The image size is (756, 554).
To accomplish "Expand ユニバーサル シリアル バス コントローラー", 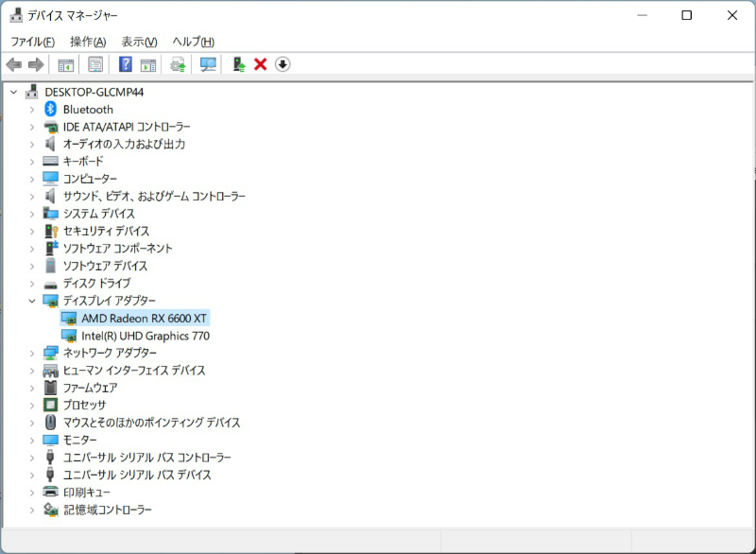I will tap(32, 458).
